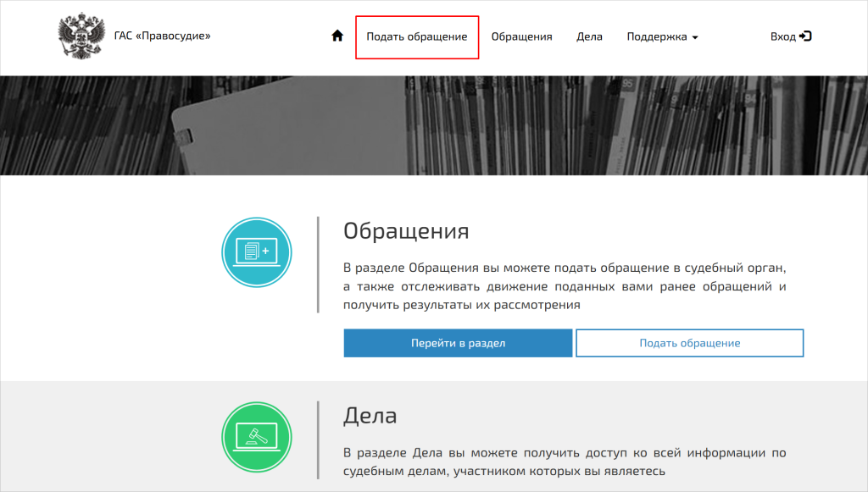Open Подать обращение in the top menu
Image resolution: width=868 pixels, height=492 pixels.
(417, 37)
